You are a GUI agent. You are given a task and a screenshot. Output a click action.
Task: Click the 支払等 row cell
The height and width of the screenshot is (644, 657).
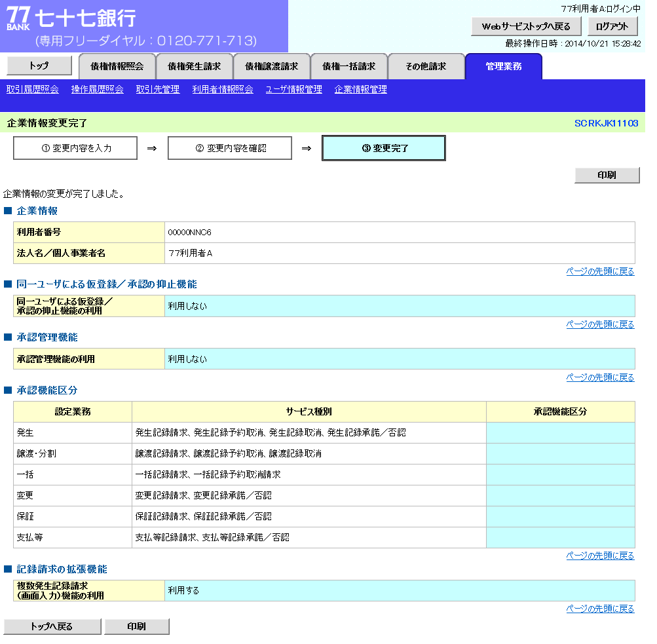point(73,538)
